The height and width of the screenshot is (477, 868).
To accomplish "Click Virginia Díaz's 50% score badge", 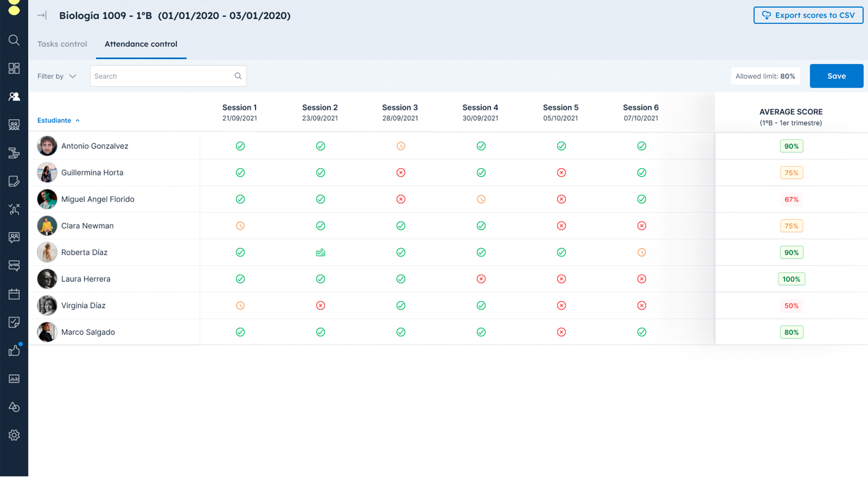I will pyautogui.click(x=791, y=306).
